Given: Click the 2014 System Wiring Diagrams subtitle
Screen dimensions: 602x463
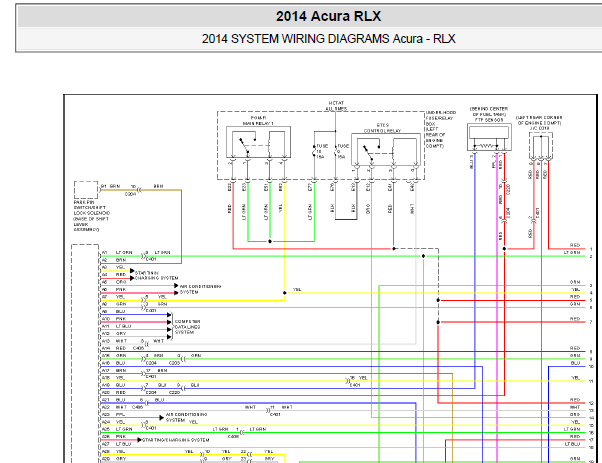Looking at the screenshot, I should tap(329, 39).
